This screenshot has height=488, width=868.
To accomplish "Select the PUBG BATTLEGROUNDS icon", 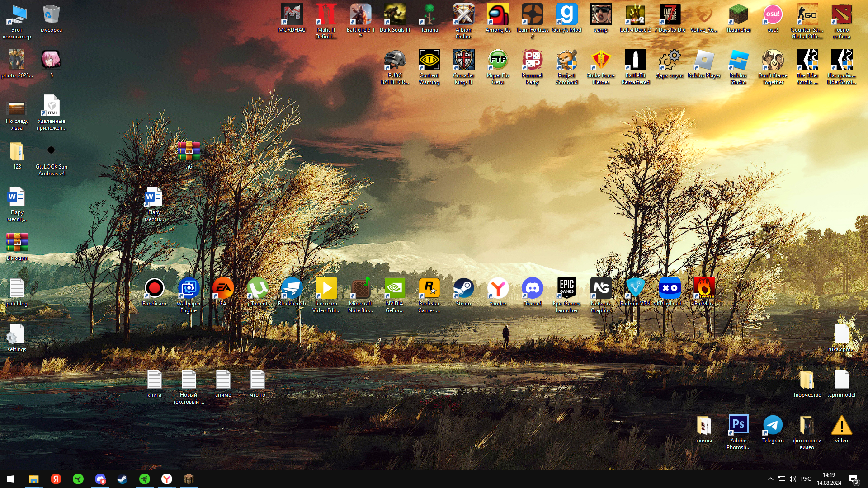I will [x=395, y=67].
